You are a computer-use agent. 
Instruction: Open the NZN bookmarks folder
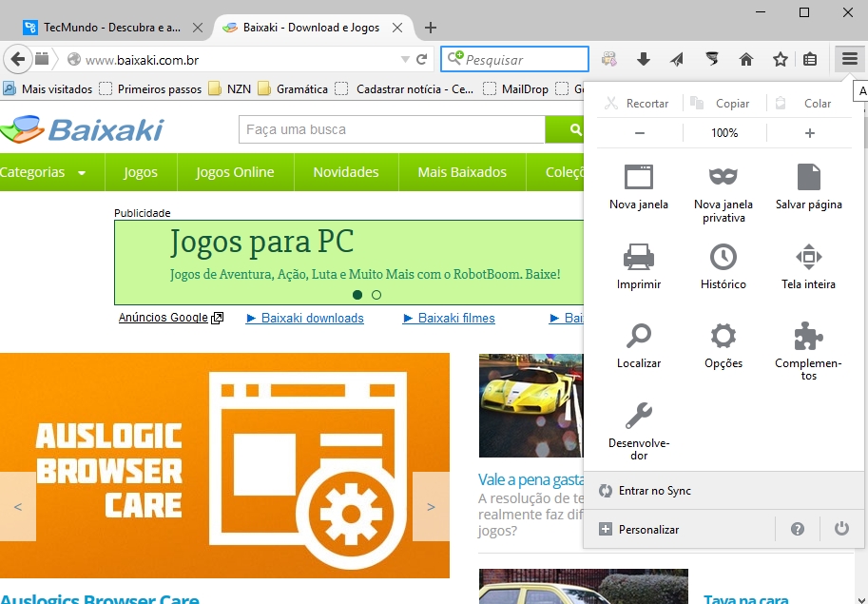pos(230,88)
